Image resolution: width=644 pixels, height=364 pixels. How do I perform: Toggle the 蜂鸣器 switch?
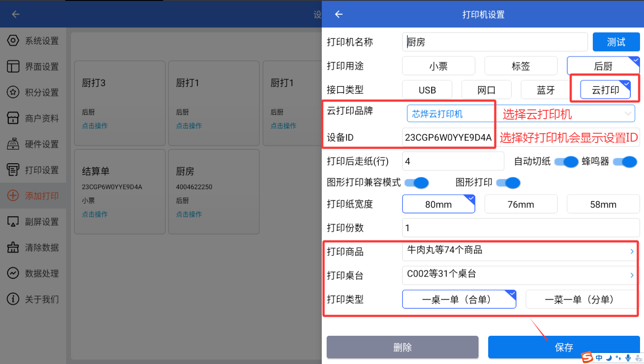tap(625, 162)
